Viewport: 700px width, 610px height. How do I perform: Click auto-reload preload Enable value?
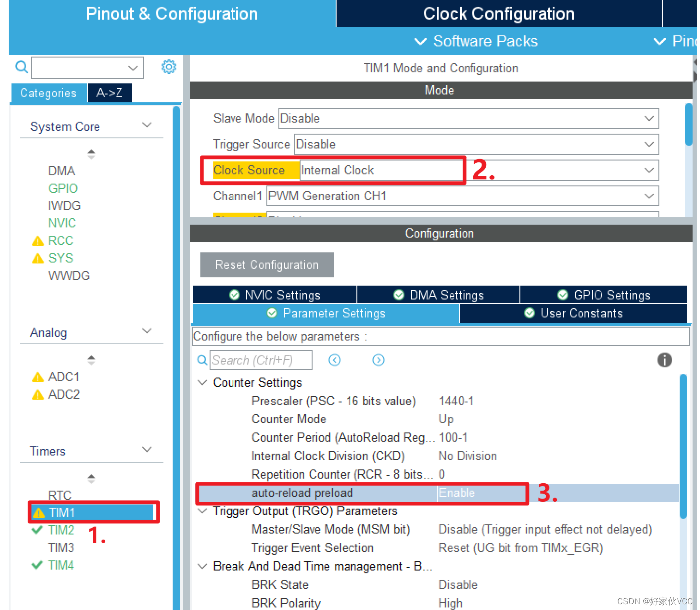pyautogui.click(x=457, y=493)
